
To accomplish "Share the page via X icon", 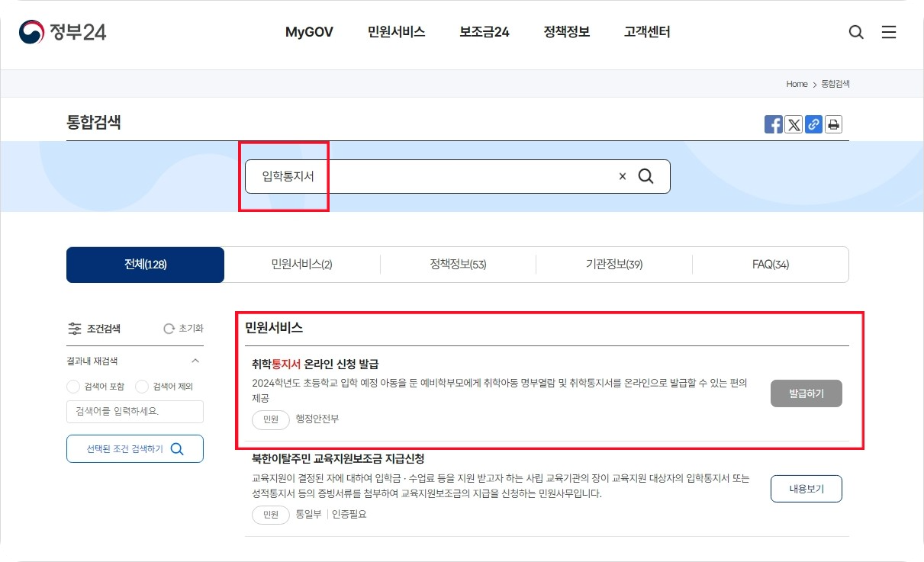I will pyautogui.click(x=793, y=124).
